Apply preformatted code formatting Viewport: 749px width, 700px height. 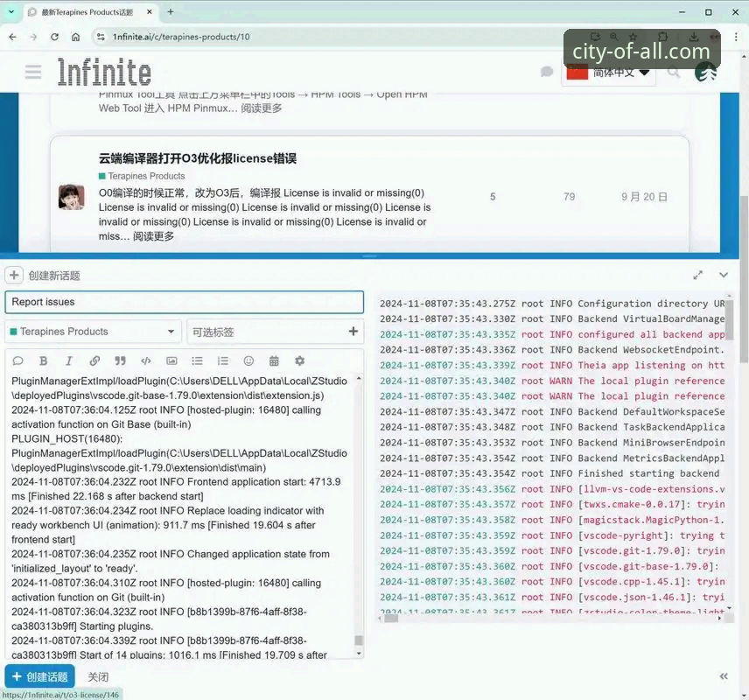coord(146,361)
